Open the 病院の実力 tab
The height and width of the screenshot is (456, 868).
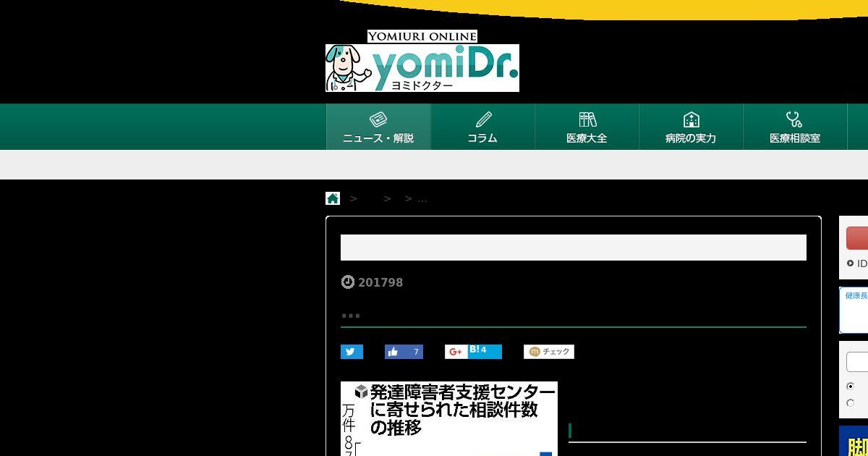[691, 127]
